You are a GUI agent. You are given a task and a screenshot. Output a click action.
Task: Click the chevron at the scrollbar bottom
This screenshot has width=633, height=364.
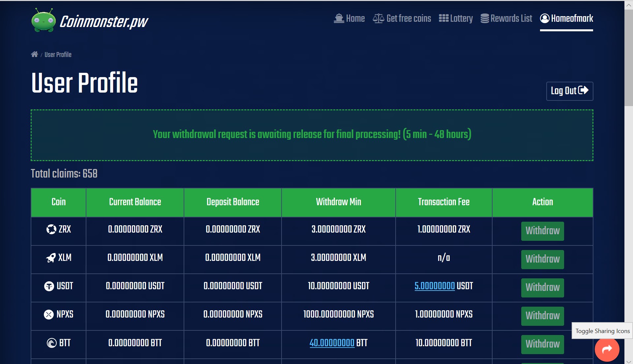pyautogui.click(x=628, y=359)
